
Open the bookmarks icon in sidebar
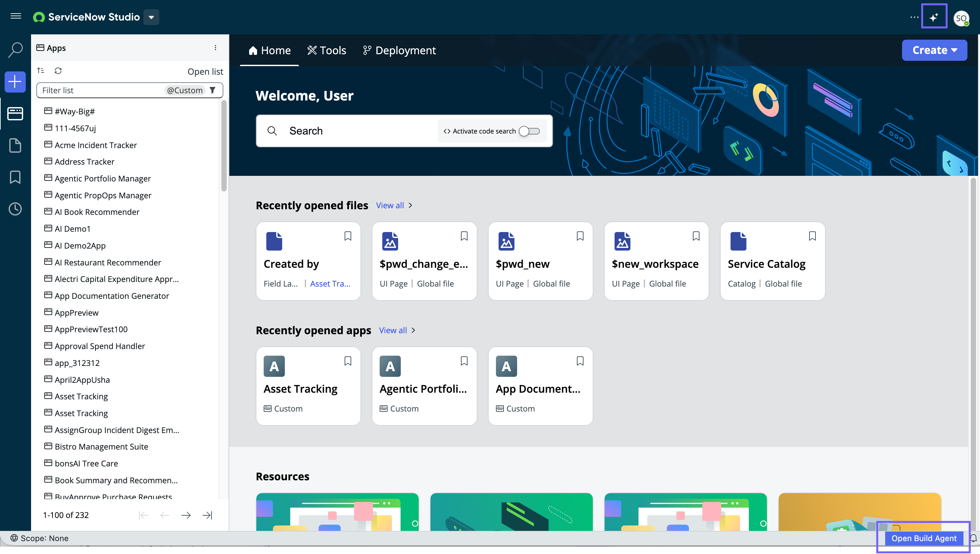tap(15, 177)
